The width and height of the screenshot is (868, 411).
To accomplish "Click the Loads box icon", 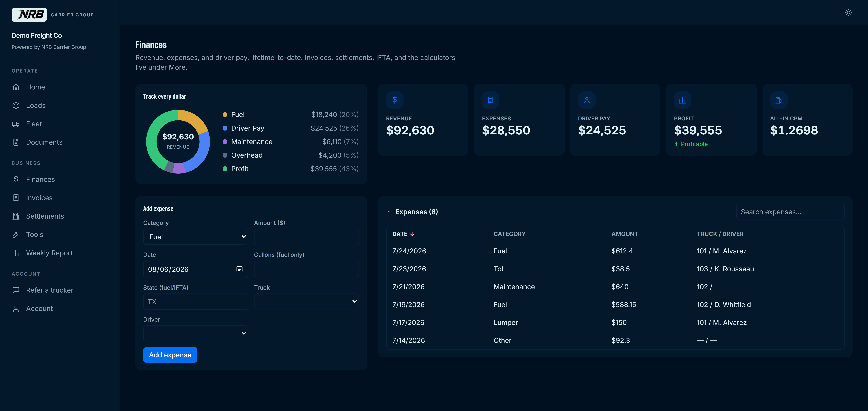I will click(x=16, y=105).
